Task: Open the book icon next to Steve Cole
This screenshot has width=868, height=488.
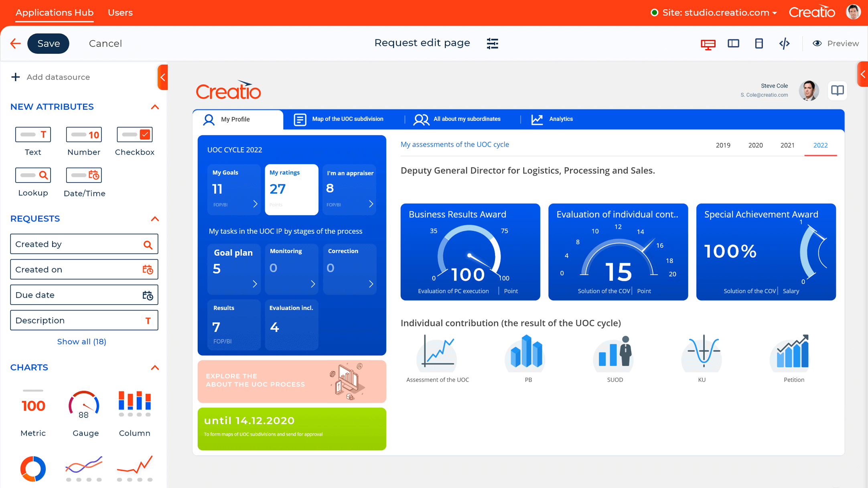Action: (838, 91)
